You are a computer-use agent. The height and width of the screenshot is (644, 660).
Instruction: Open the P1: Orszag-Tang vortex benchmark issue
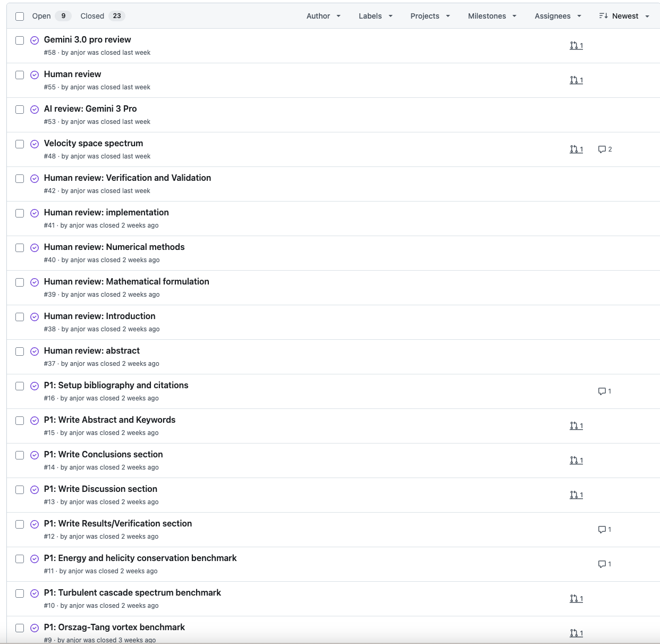pos(114,627)
